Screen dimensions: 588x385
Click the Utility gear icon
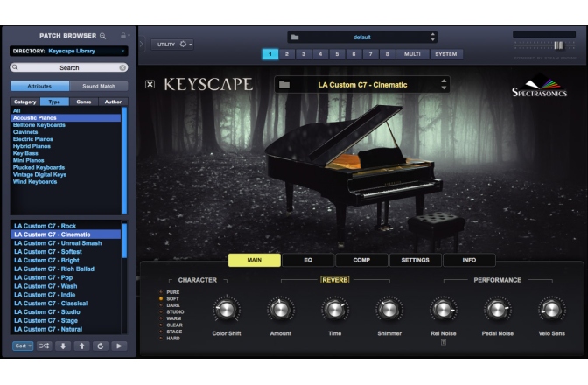tap(183, 45)
